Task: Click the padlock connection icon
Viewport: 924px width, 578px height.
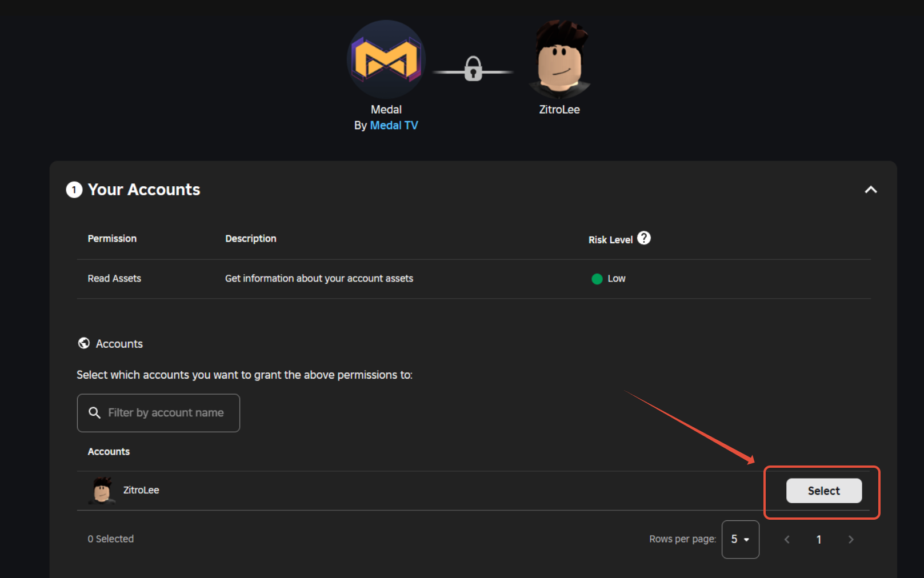Action: pyautogui.click(x=473, y=69)
